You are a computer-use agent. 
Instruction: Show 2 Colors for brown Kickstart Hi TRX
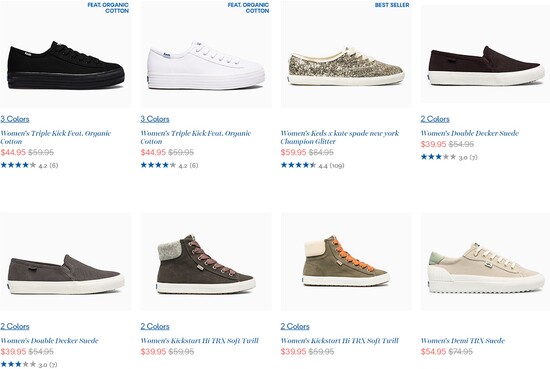pos(155,326)
